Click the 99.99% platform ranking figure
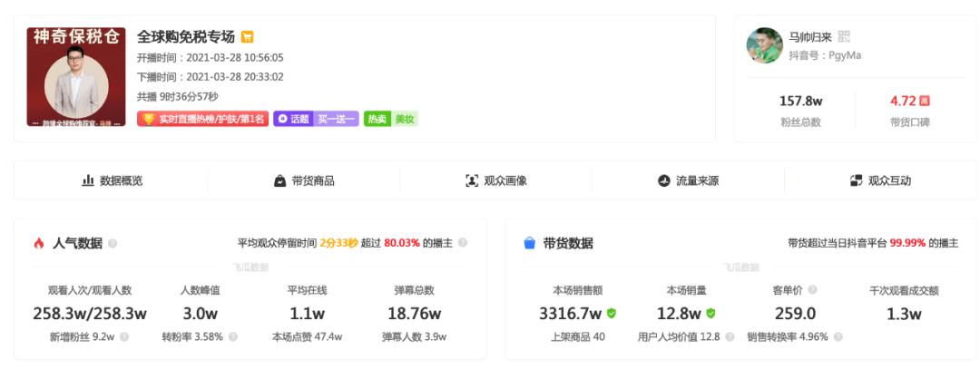 (908, 243)
